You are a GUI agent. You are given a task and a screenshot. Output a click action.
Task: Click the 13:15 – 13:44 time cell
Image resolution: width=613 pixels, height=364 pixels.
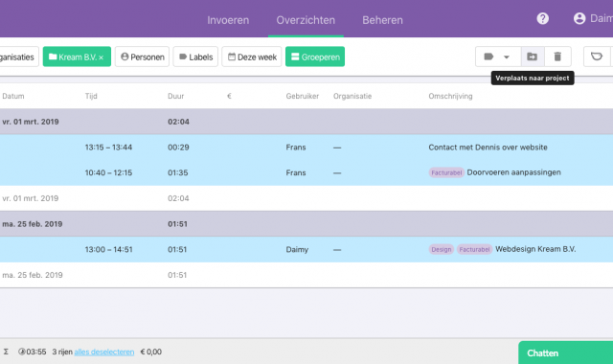pyautogui.click(x=108, y=148)
